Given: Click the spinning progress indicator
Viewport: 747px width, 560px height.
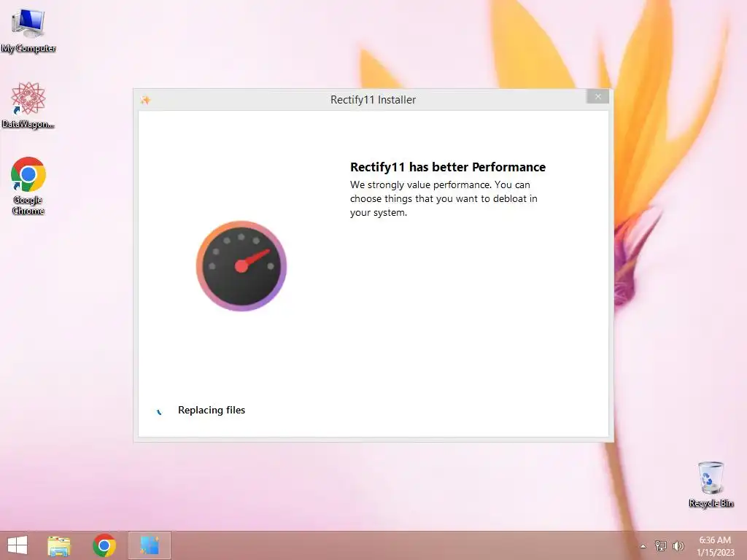Looking at the screenshot, I should click(x=159, y=411).
